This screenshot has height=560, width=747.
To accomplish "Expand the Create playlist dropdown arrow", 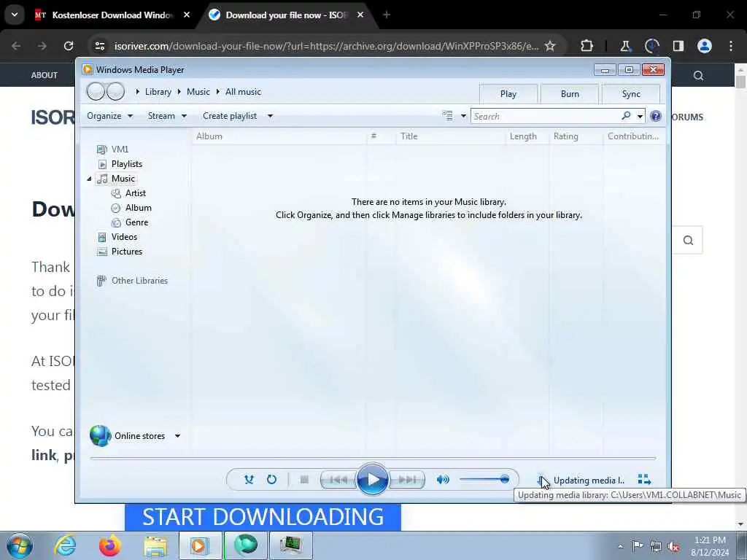I will pos(270,116).
